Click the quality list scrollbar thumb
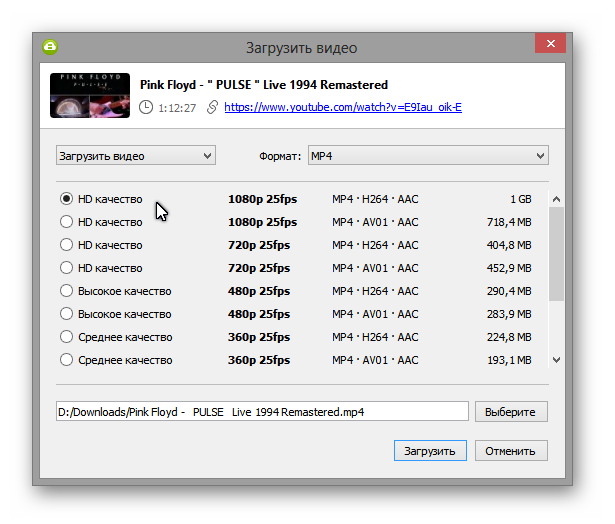This screenshot has width=615, height=524. coord(556,254)
